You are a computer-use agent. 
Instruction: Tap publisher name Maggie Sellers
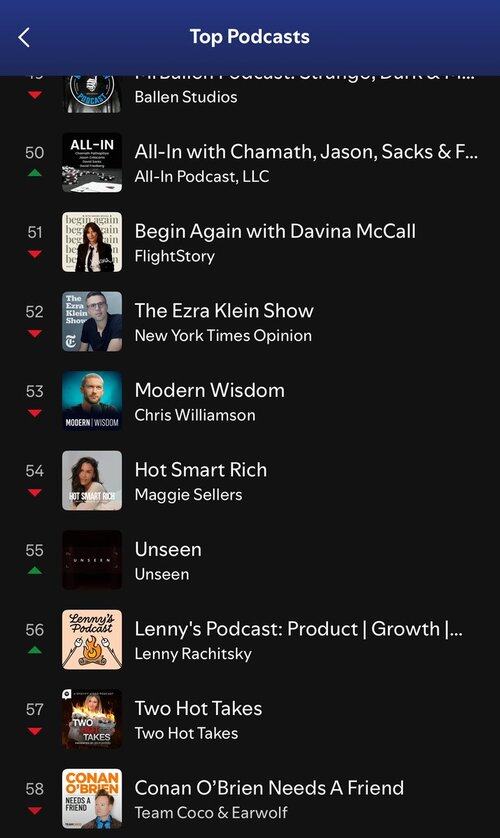click(x=188, y=495)
